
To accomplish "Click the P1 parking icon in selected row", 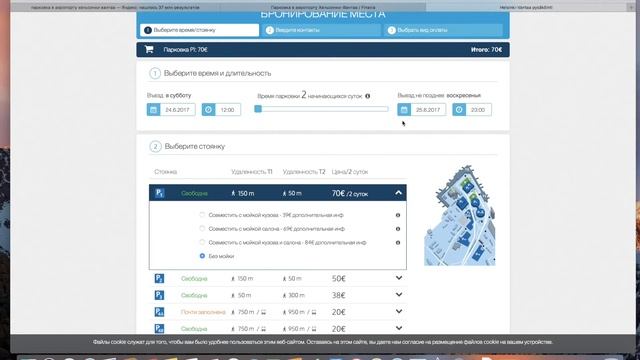I will [160, 193].
